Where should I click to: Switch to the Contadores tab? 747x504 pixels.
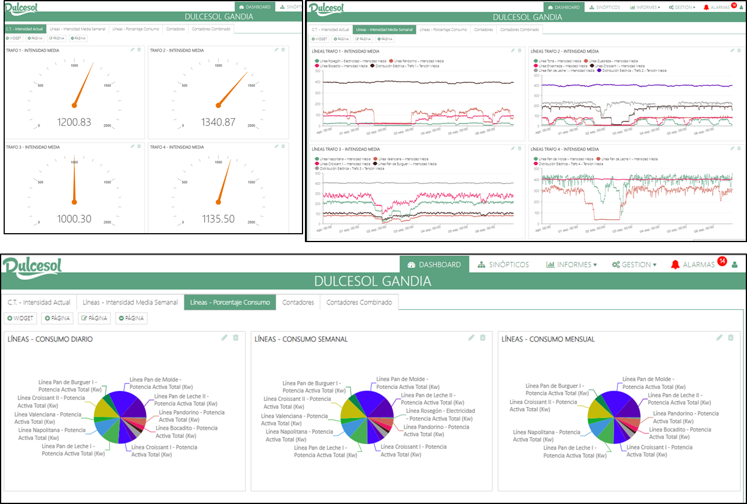click(x=298, y=302)
